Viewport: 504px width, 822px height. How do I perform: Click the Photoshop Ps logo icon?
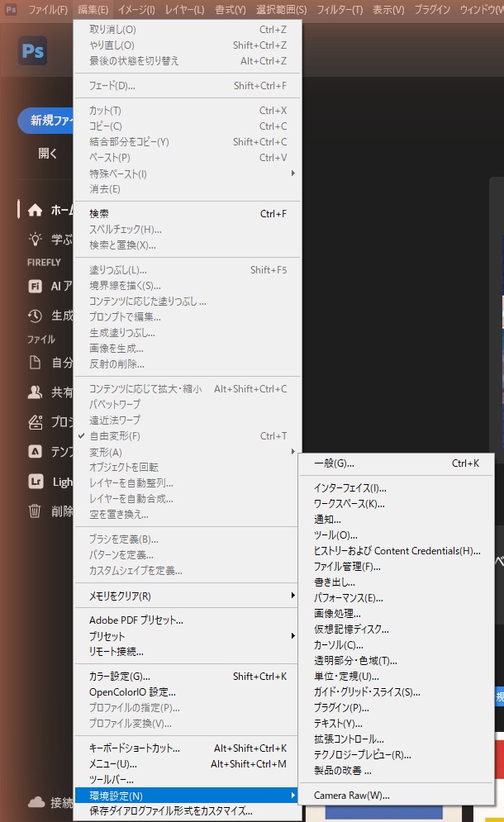[x=32, y=51]
